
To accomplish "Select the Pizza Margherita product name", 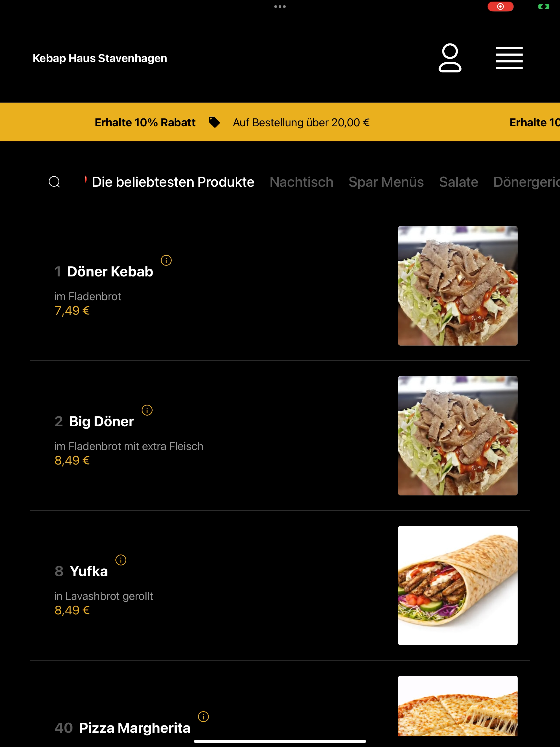I will click(135, 728).
